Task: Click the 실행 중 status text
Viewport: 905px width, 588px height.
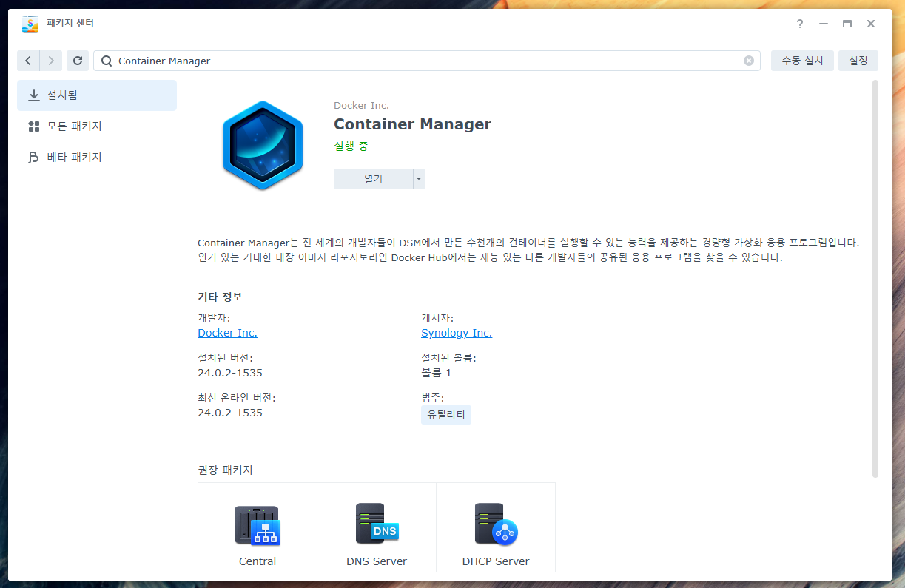Action: pyautogui.click(x=351, y=146)
